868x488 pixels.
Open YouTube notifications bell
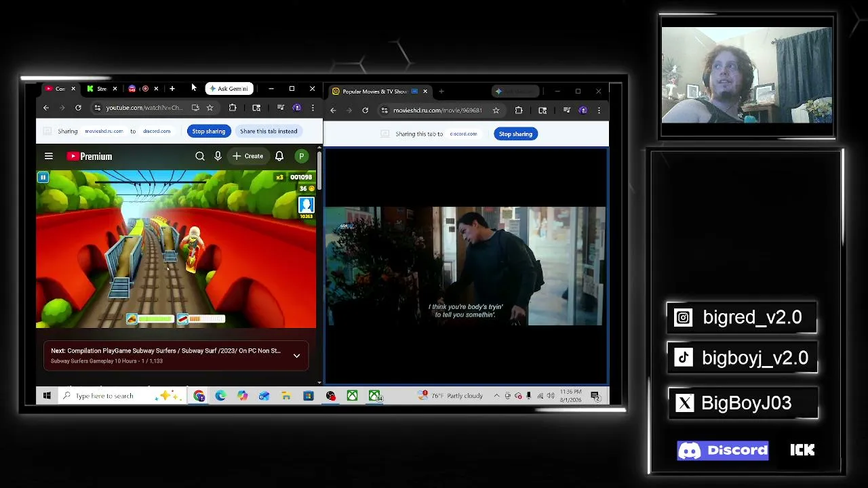click(279, 157)
